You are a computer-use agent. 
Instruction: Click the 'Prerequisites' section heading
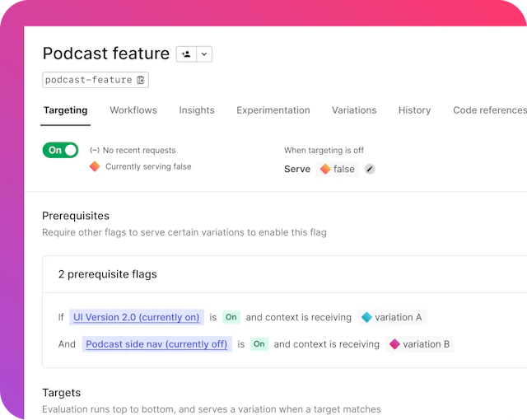click(76, 216)
